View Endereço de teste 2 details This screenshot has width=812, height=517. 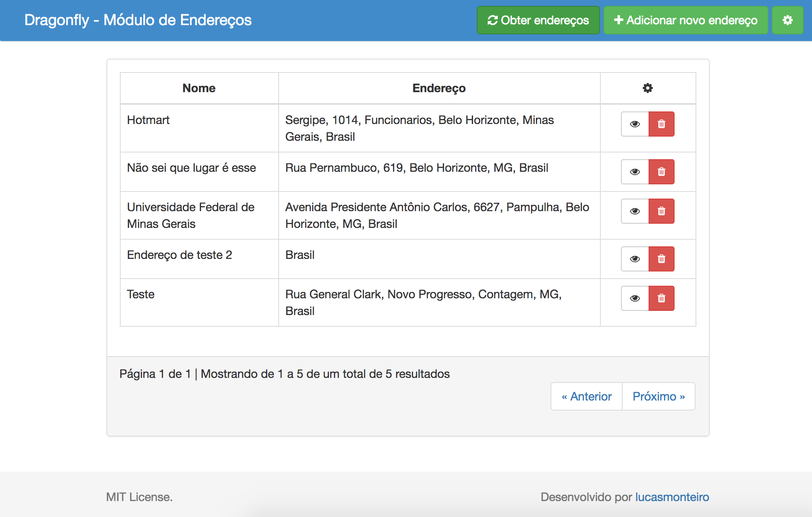click(635, 259)
